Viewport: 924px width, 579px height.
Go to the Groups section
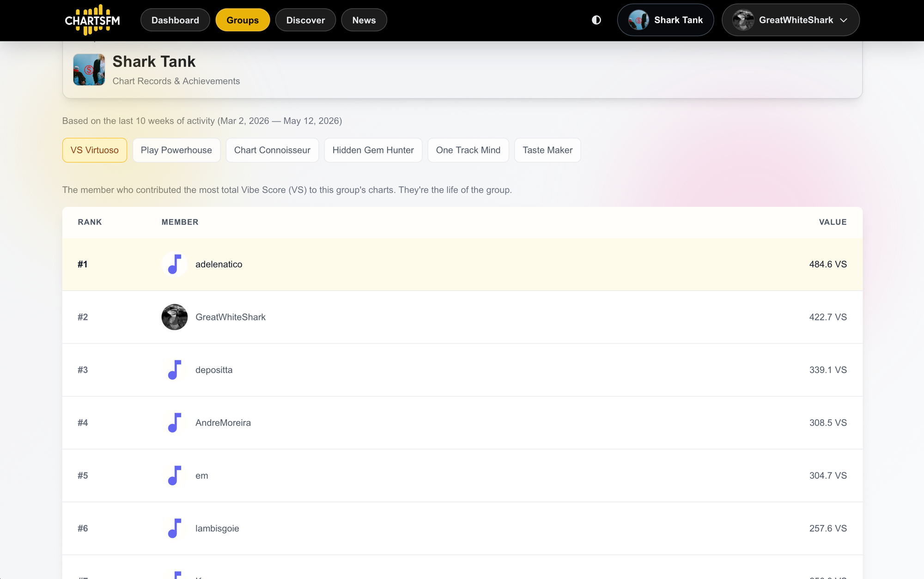click(243, 20)
